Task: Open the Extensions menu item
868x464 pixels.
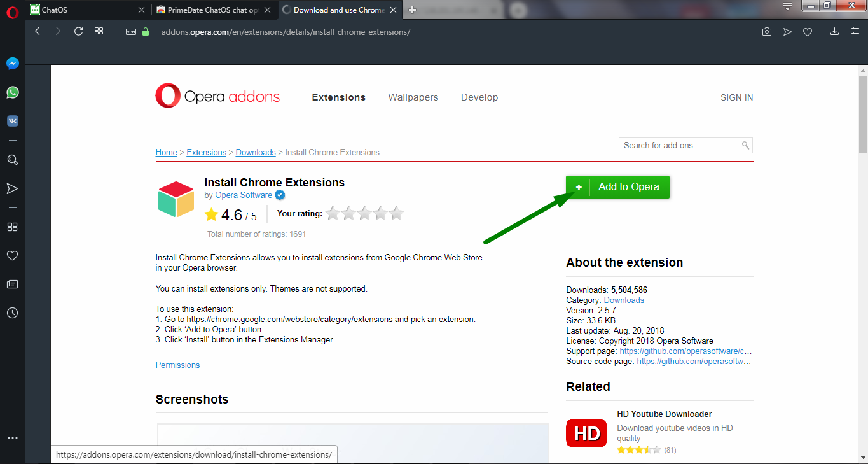Action: click(338, 97)
